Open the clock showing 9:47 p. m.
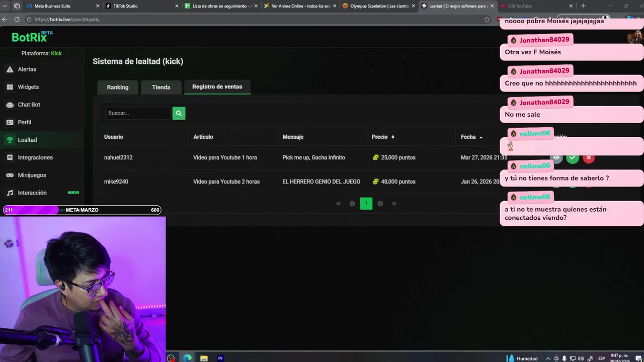Viewport: 644px width, 362px height. (620, 358)
